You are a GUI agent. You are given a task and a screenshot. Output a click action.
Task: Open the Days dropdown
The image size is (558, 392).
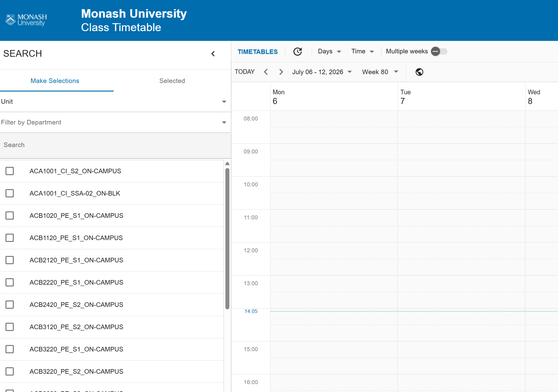click(x=330, y=52)
